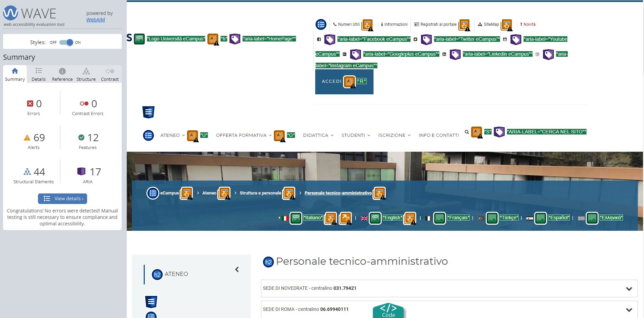Open the Informazioni link
The width and height of the screenshot is (644, 318).
coord(394,24)
